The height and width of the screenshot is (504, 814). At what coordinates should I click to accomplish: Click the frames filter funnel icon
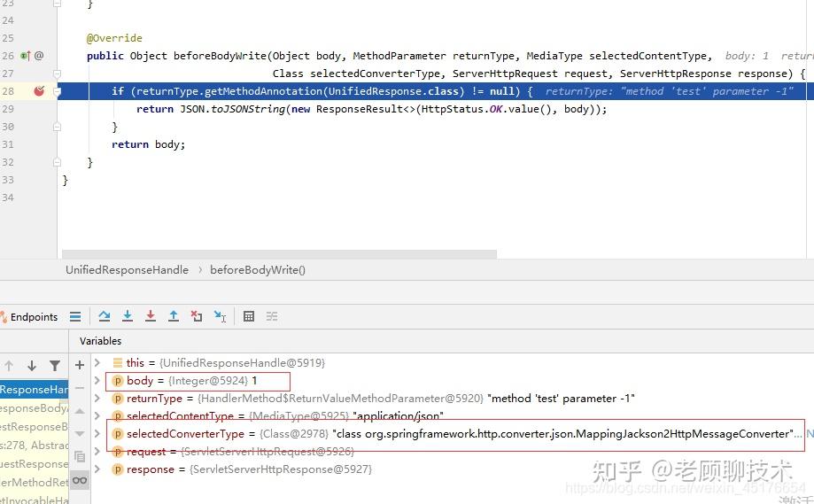click(55, 366)
